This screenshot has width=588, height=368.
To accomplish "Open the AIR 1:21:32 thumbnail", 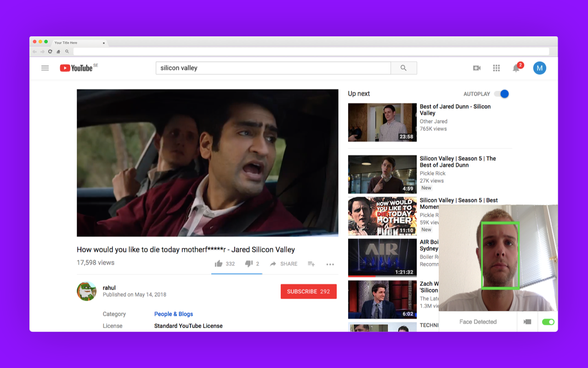I will pos(382,258).
